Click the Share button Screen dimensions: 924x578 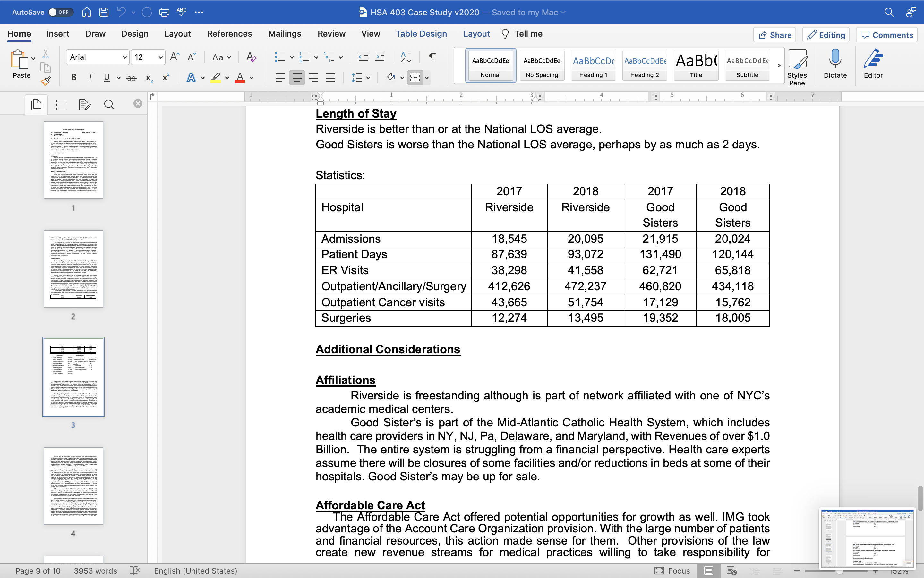pos(774,35)
